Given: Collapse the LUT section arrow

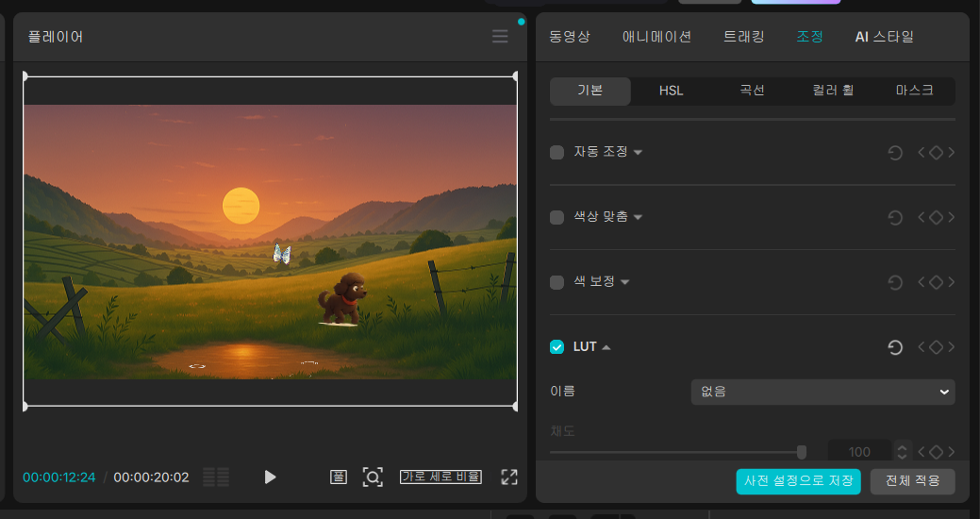Looking at the screenshot, I should tap(606, 347).
